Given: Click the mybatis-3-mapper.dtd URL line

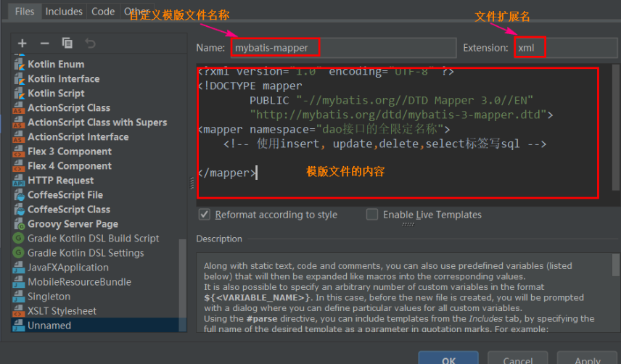Looking at the screenshot, I should tap(401, 115).
